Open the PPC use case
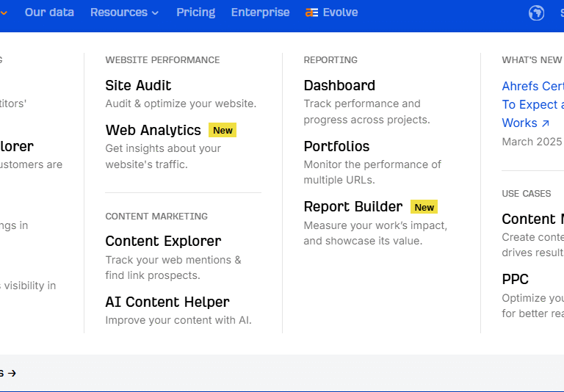This screenshot has width=564, height=392. coord(515,280)
